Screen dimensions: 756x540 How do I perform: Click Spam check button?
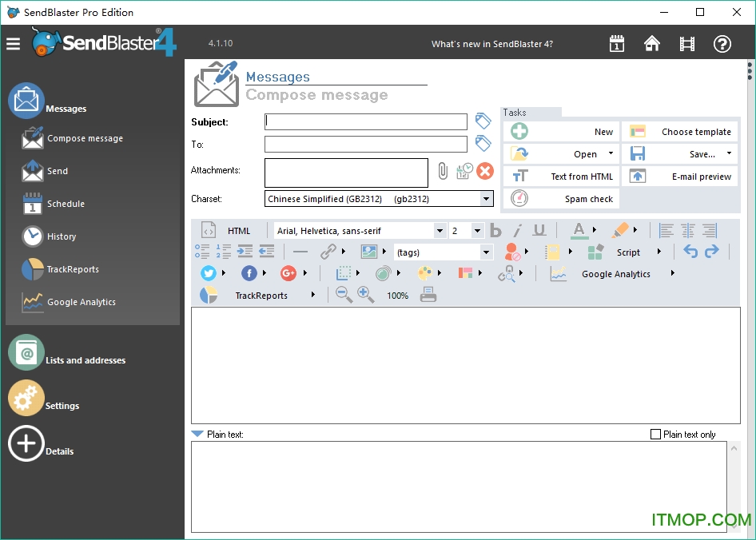pyautogui.click(x=561, y=199)
